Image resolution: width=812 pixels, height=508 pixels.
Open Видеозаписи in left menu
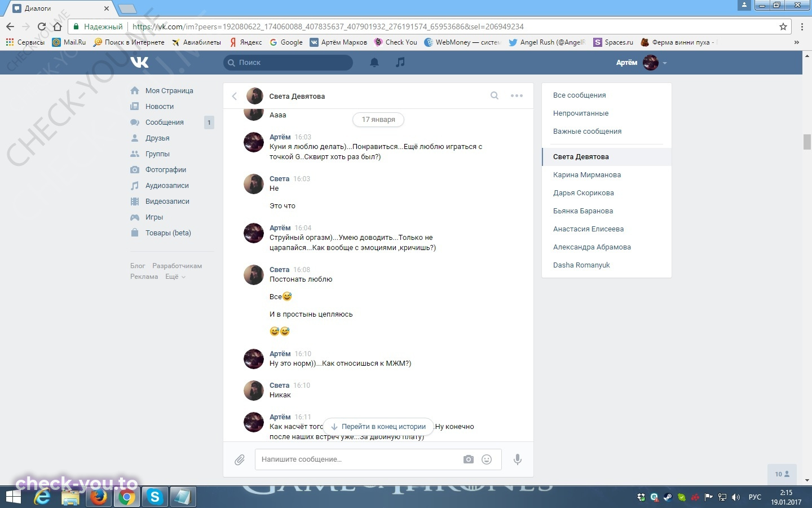click(167, 201)
